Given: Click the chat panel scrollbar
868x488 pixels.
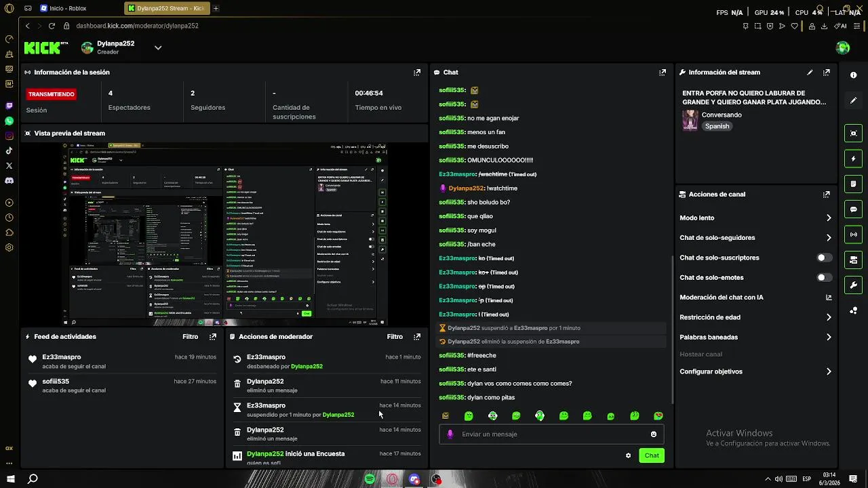Looking at the screenshot, I should [673, 329].
